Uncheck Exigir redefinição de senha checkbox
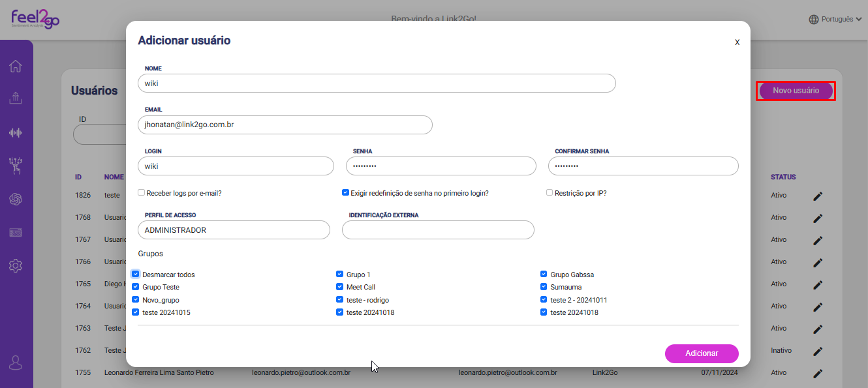This screenshot has height=388, width=868. pyautogui.click(x=345, y=192)
